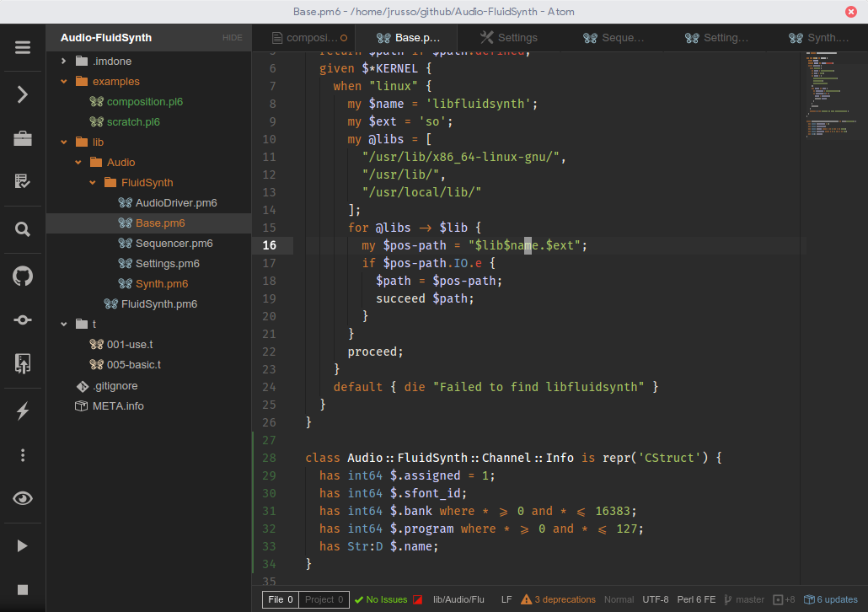Switch to the Seque... tab
Image resolution: width=868 pixels, height=612 pixels.
pos(612,38)
